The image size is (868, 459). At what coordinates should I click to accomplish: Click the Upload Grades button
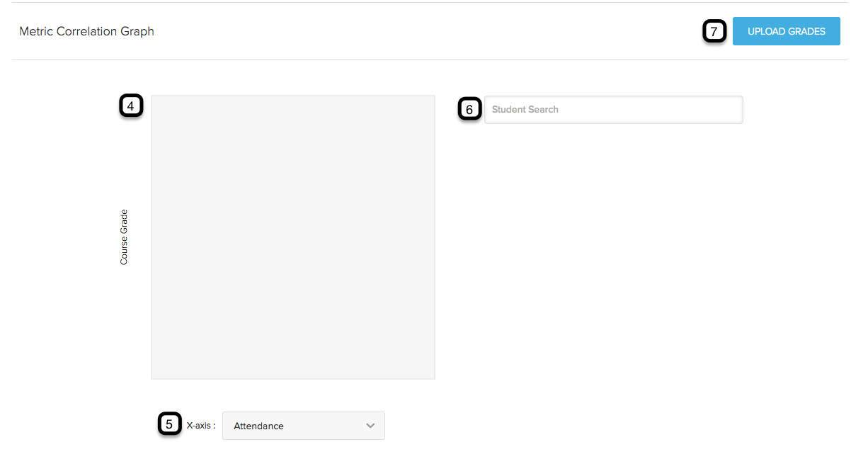coord(786,31)
